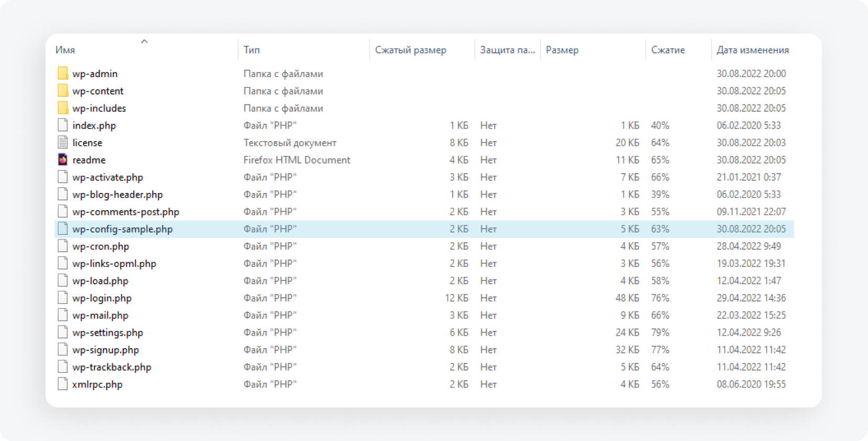The image size is (868, 441).
Task: Select the wp-login.php file icon
Action: [x=62, y=298]
